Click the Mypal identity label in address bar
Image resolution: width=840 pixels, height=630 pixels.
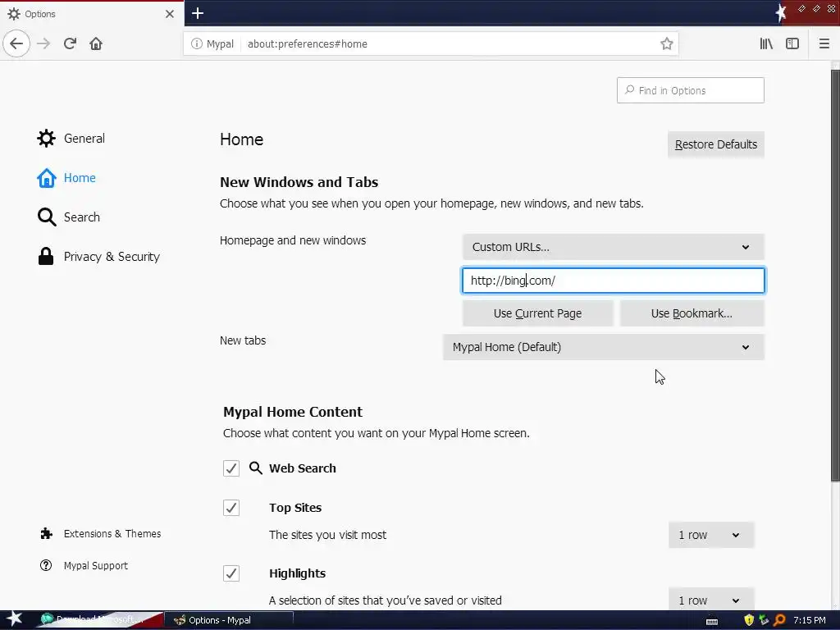coord(220,44)
